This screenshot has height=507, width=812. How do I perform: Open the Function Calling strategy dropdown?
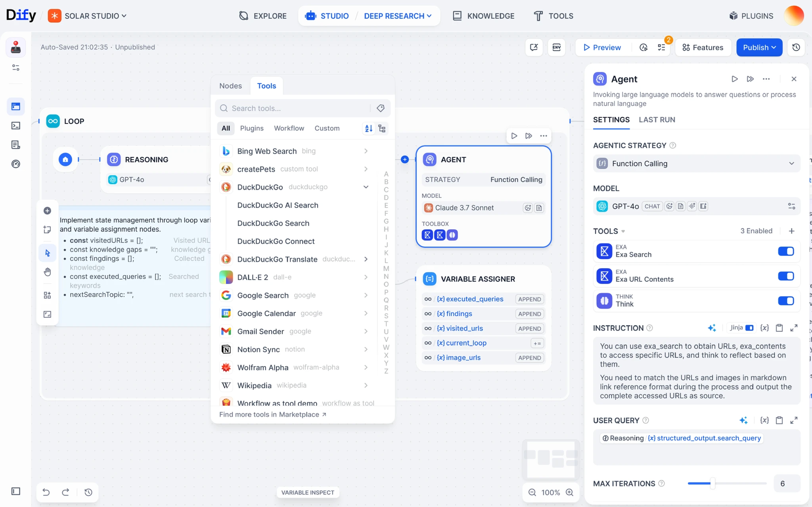pos(696,164)
